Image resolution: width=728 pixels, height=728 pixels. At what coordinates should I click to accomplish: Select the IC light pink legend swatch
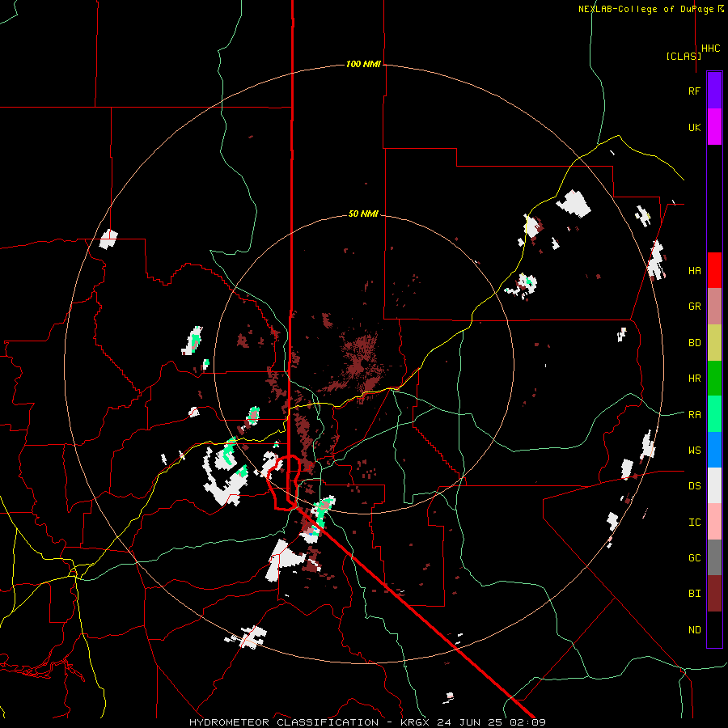point(714,522)
